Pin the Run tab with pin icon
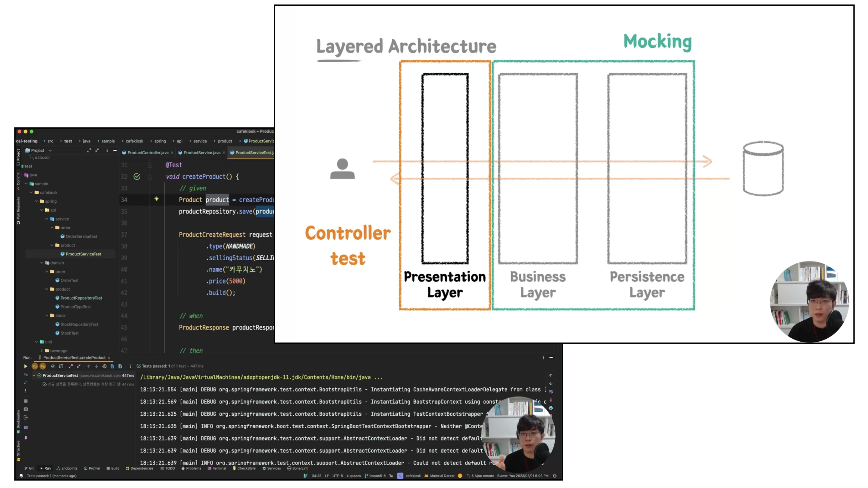Screen dimensions: 868x488 (x=26, y=438)
